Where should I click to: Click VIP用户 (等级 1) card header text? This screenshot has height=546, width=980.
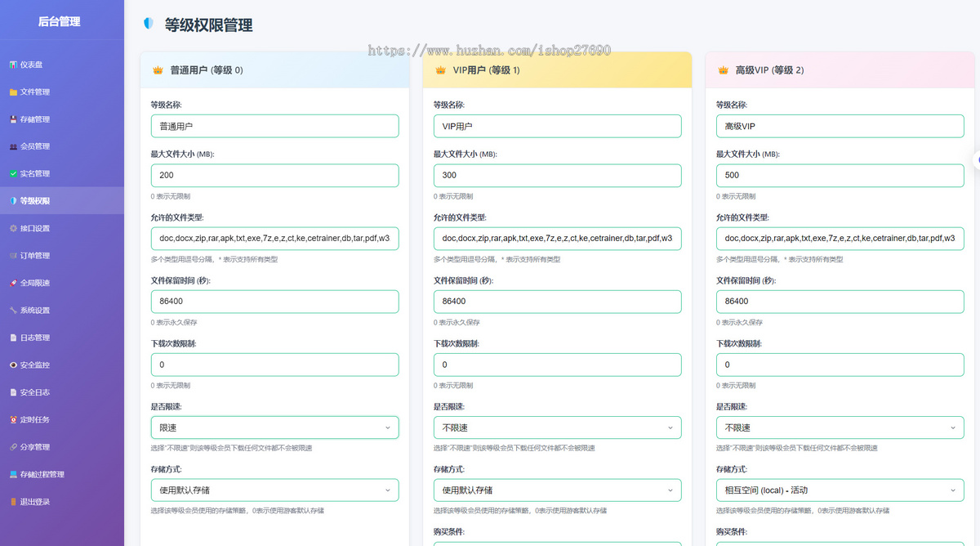(x=487, y=70)
